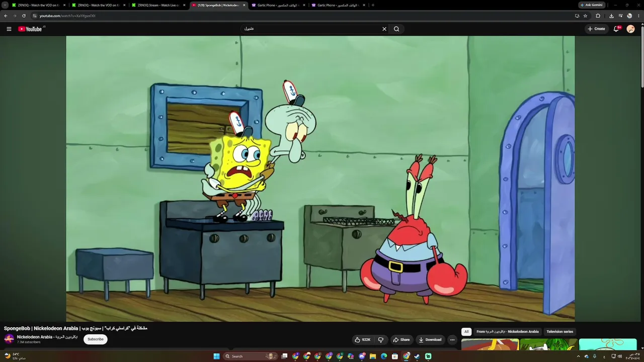
Task: Switch to the first Gartic Phone tab
Action: pyautogui.click(x=279, y=5)
